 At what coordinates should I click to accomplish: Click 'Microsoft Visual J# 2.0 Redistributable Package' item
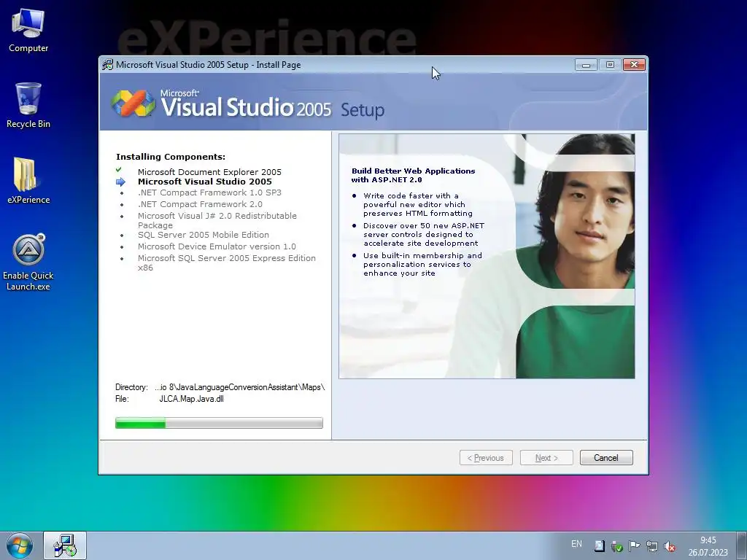(217, 220)
